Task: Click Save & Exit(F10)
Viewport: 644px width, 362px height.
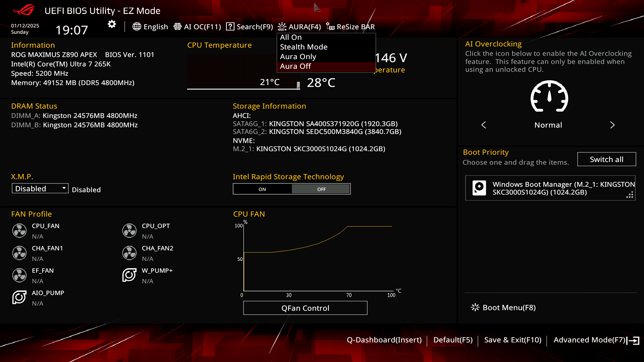Action: point(513,340)
